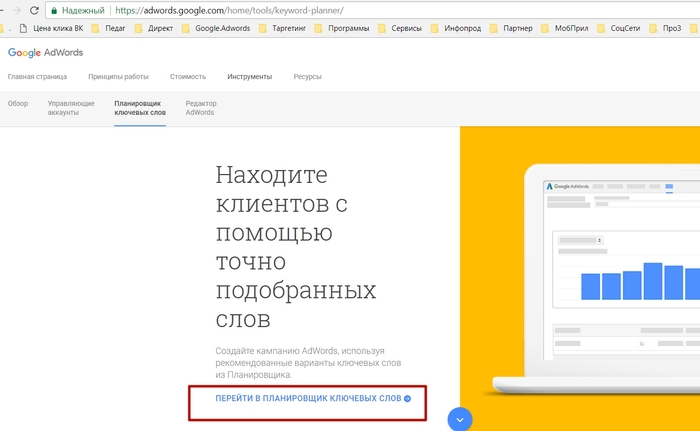Open the Сервисы bookmark folder
This screenshot has height=431, width=700.
400,28
